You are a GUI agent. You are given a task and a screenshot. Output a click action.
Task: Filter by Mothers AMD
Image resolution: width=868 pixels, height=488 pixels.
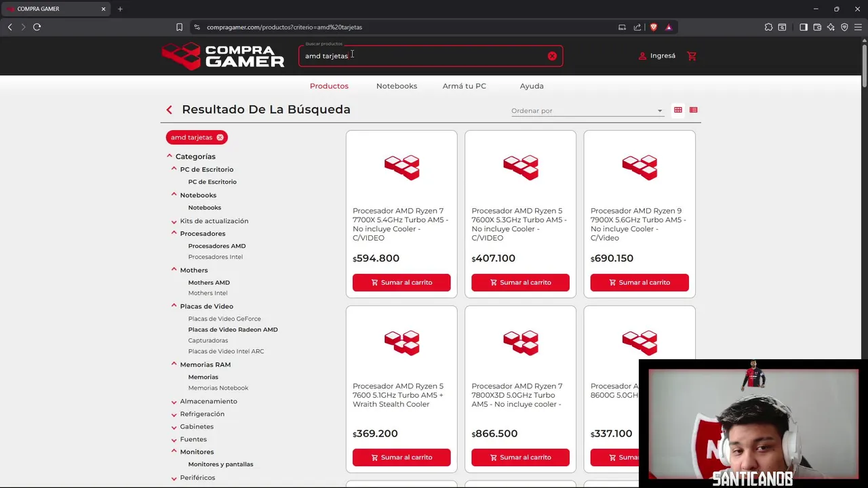tap(209, 283)
